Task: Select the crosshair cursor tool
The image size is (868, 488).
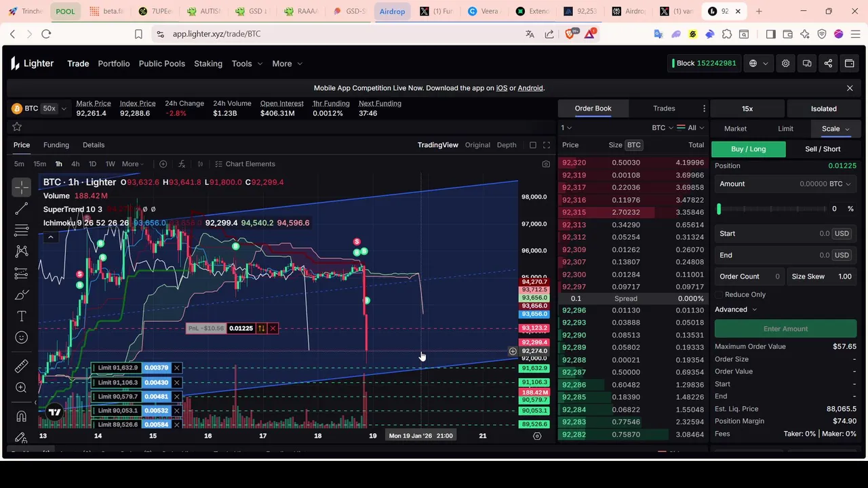Action: [21, 187]
